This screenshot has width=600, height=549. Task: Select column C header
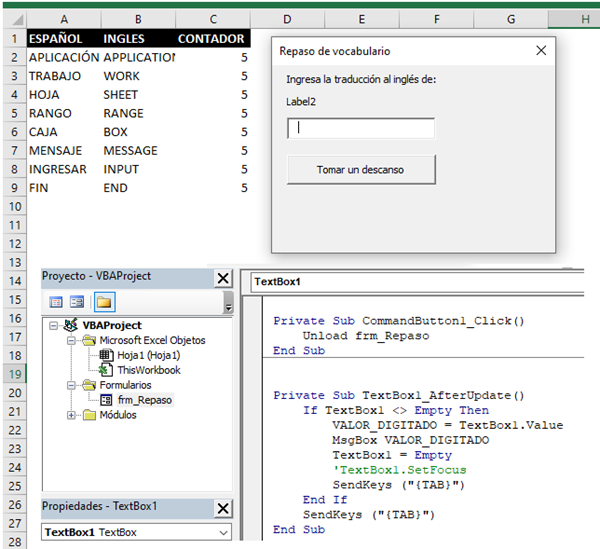click(x=211, y=19)
